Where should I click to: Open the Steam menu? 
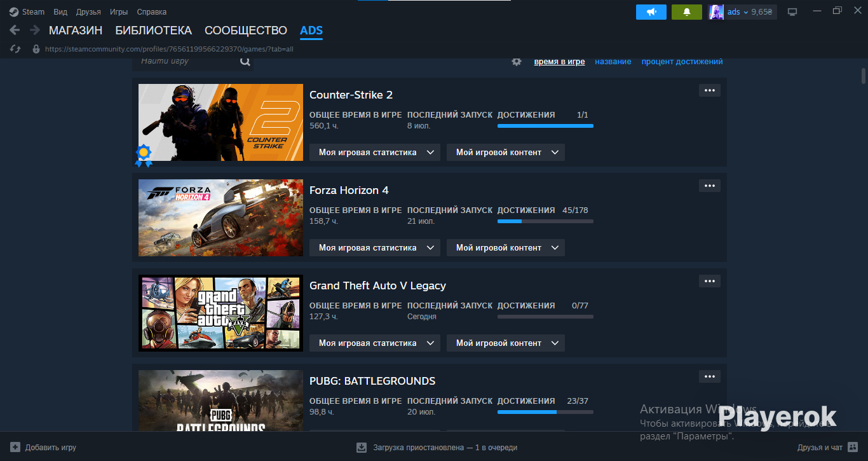27,12
